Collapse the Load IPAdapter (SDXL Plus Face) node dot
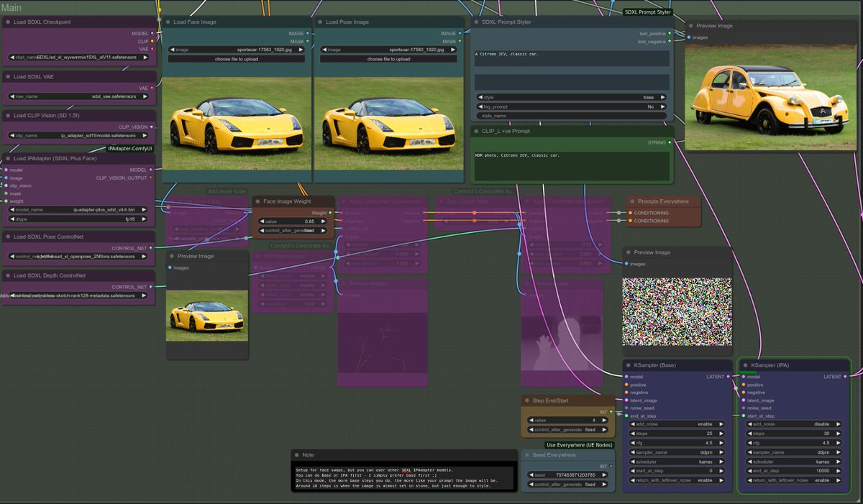Screen dimensions: 863x504 point(8,158)
